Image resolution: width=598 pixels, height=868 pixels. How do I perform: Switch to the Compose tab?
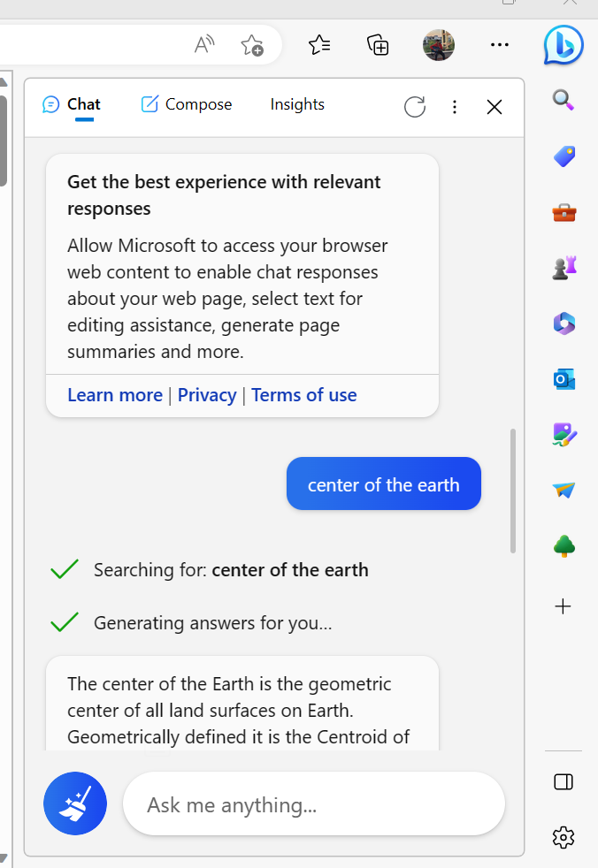pyautogui.click(x=187, y=104)
